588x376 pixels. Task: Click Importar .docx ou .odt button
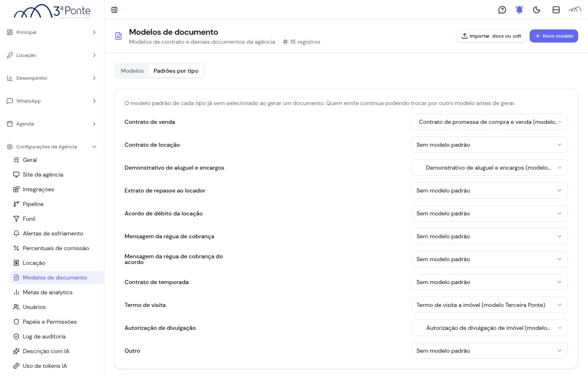point(491,36)
